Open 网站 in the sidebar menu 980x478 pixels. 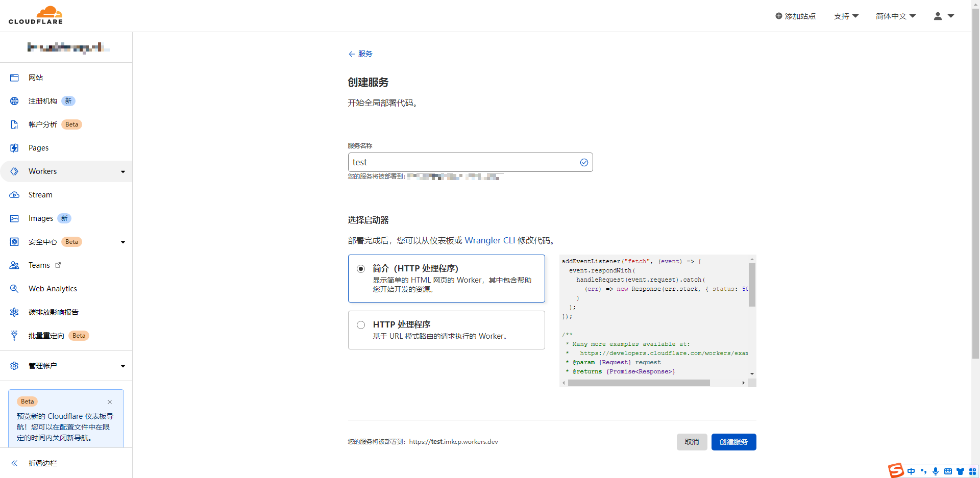click(x=36, y=78)
